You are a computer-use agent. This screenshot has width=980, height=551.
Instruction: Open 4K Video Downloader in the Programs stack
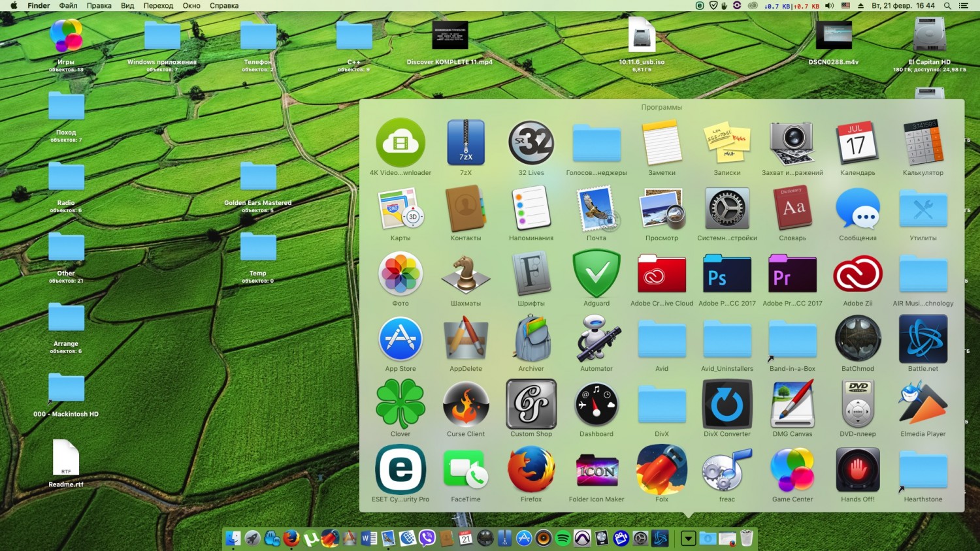point(400,142)
